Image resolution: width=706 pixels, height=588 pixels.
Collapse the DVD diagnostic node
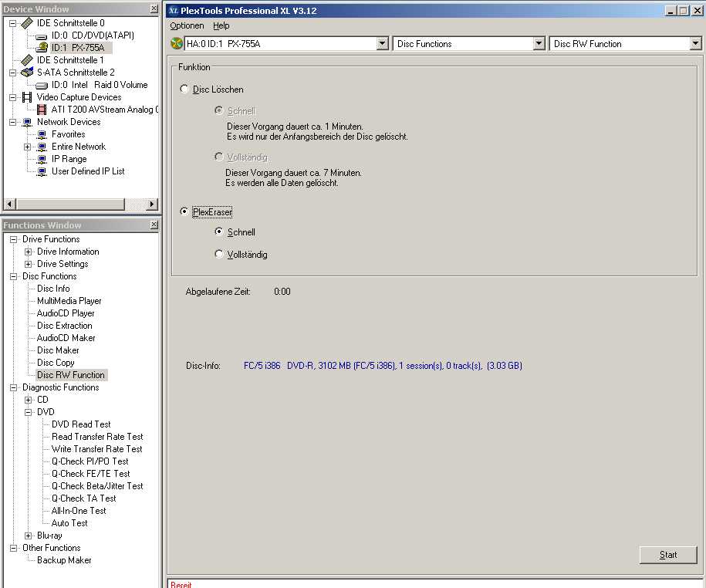[28, 412]
